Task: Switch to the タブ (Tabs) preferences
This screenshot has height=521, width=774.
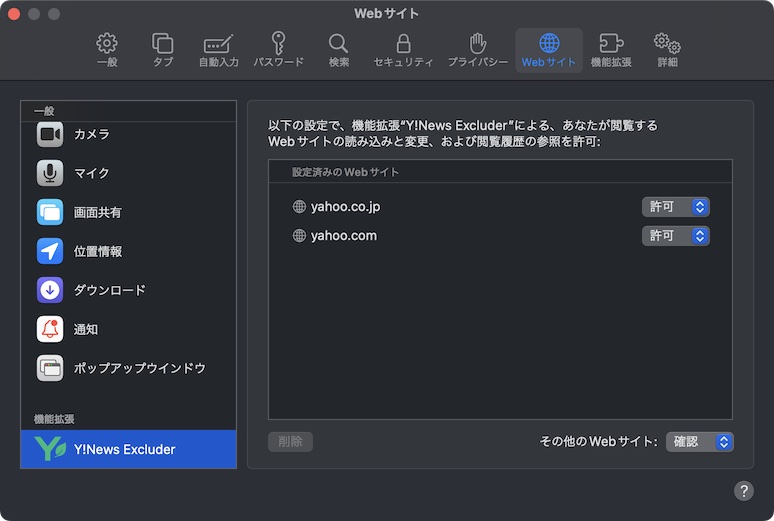Action: click(x=162, y=50)
